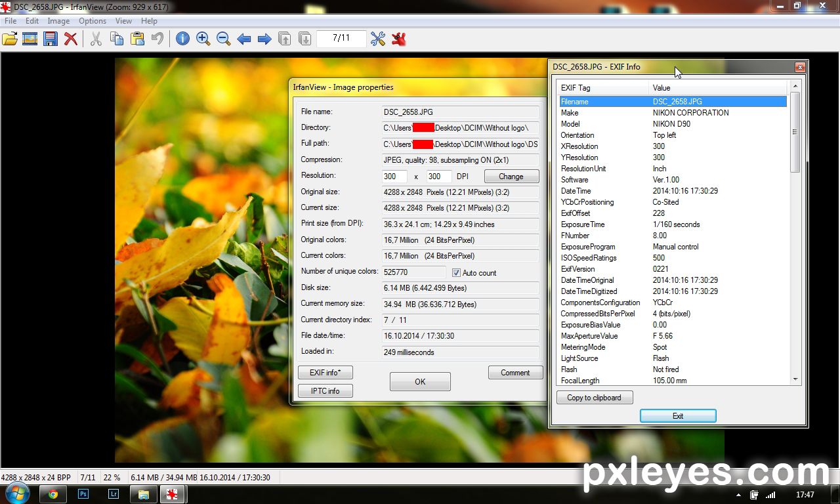
Task: Close the EXIF Info window
Action: coord(800,67)
